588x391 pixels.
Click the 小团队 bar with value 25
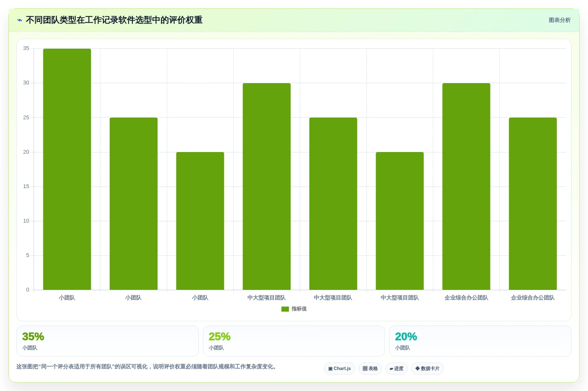click(134, 204)
